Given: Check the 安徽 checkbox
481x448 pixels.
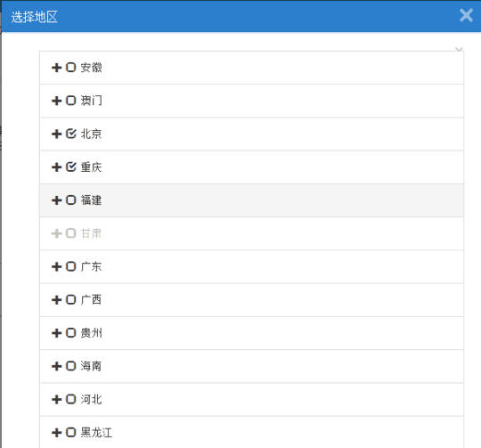Looking at the screenshot, I should pyautogui.click(x=71, y=68).
